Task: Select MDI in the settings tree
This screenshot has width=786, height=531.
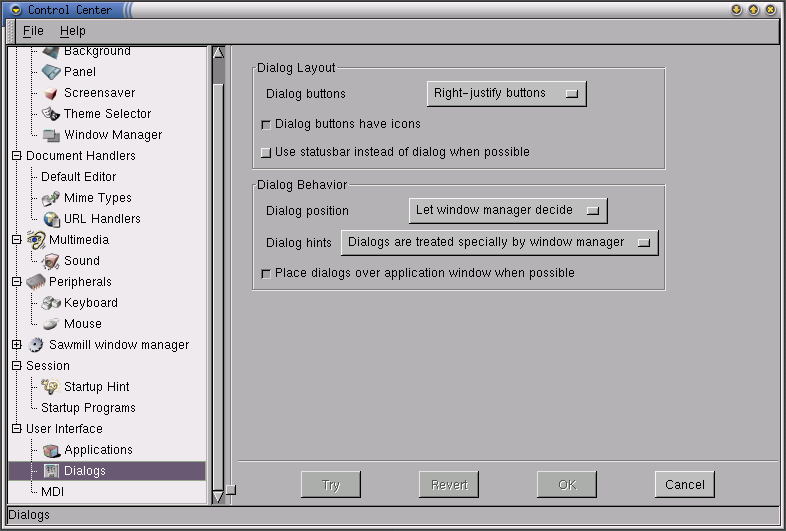Action: click(x=53, y=492)
